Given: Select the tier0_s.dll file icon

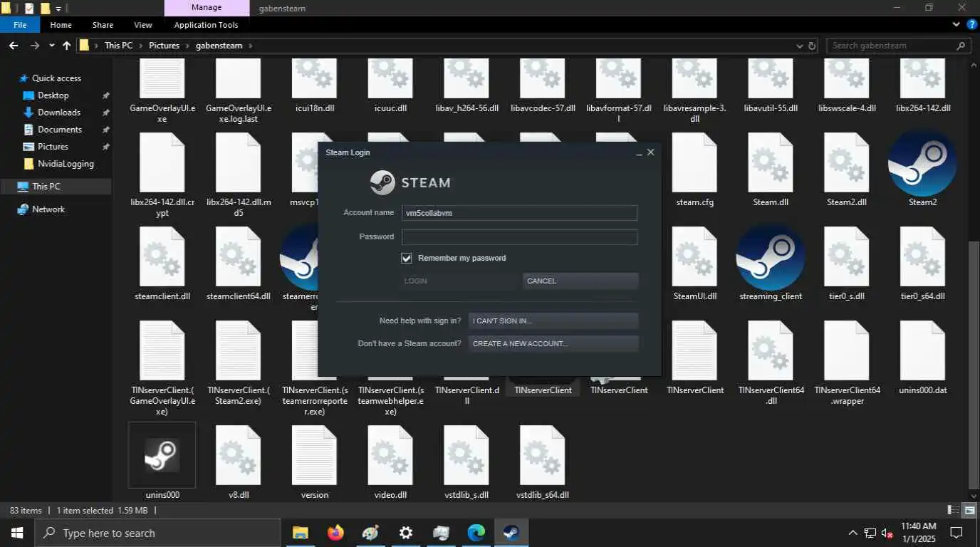Looking at the screenshot, I should pos(846,257).
